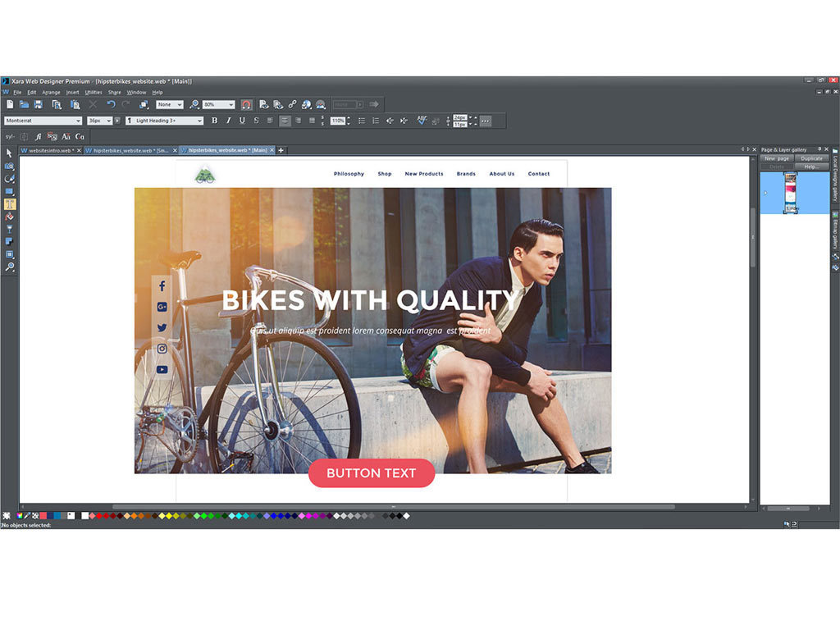Select the Zoom magnifier tool in left toolbar

[9, 267]
